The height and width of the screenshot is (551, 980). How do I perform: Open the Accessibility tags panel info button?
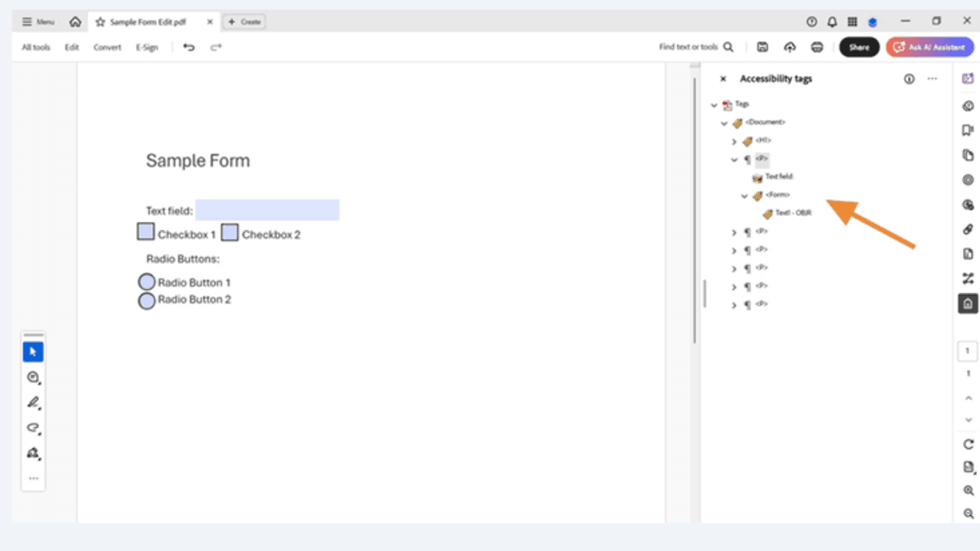tap(909, 78)
